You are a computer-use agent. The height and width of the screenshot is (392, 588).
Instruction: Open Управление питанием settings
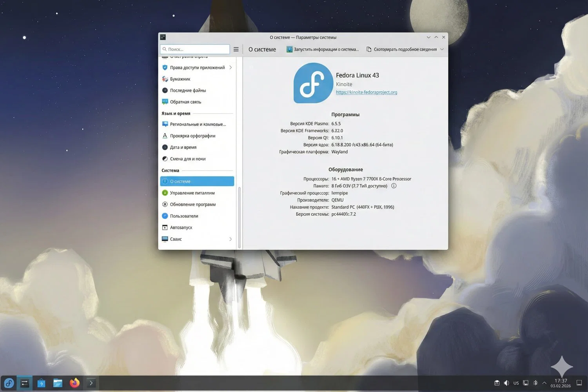[192, 193]
